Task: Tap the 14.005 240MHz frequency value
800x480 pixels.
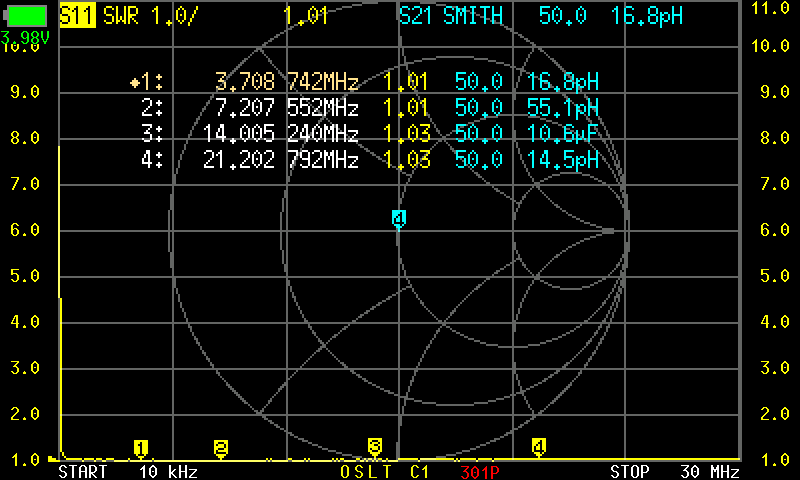Action: pos(281,134)
